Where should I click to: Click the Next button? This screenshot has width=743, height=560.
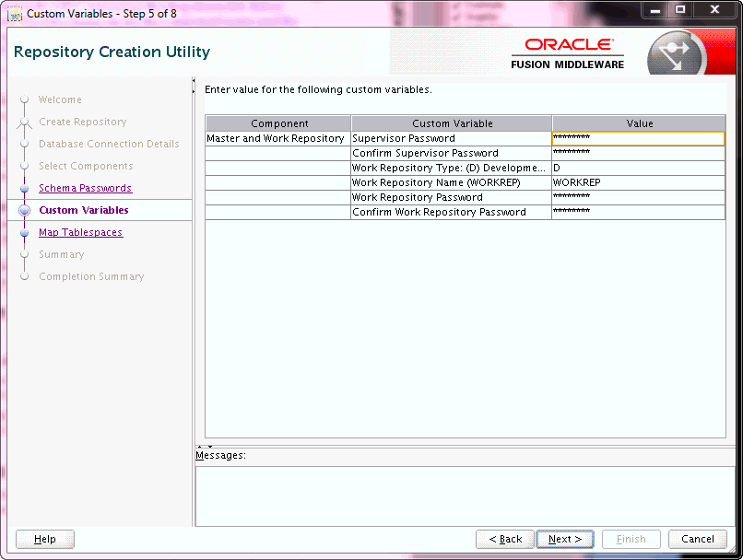[564, 539]
